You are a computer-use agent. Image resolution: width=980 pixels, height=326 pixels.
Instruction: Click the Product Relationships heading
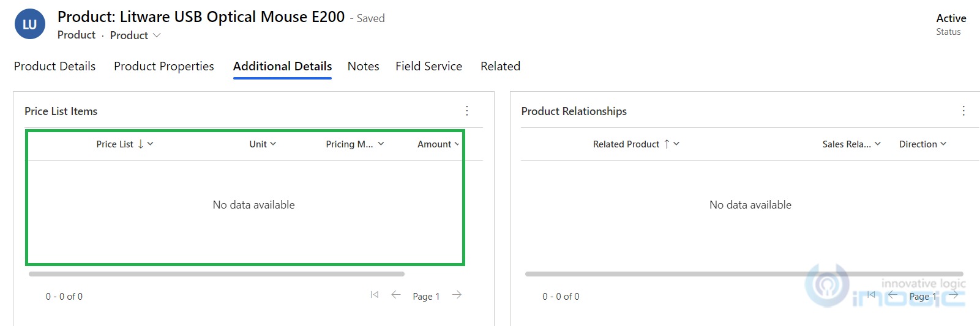point(574,111)
